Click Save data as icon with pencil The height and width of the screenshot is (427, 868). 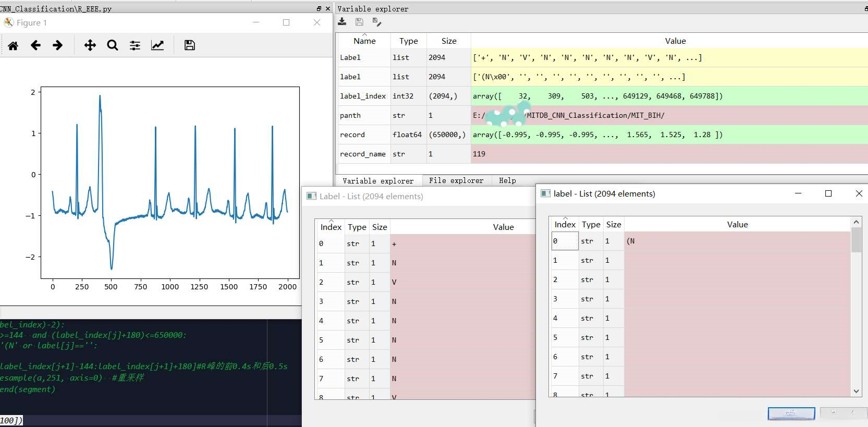tap(377, 21)
